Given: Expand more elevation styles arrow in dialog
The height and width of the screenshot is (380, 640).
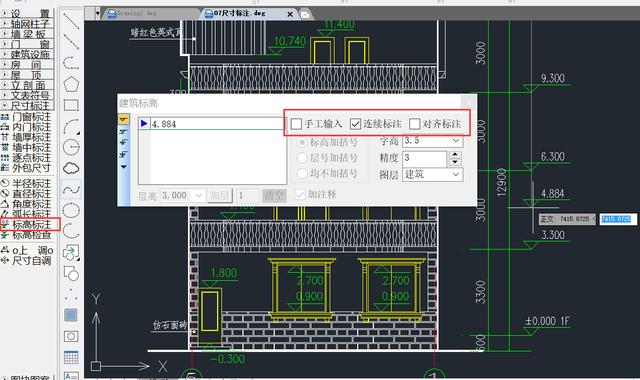Looking at the screenshot, I should point(123,167).
